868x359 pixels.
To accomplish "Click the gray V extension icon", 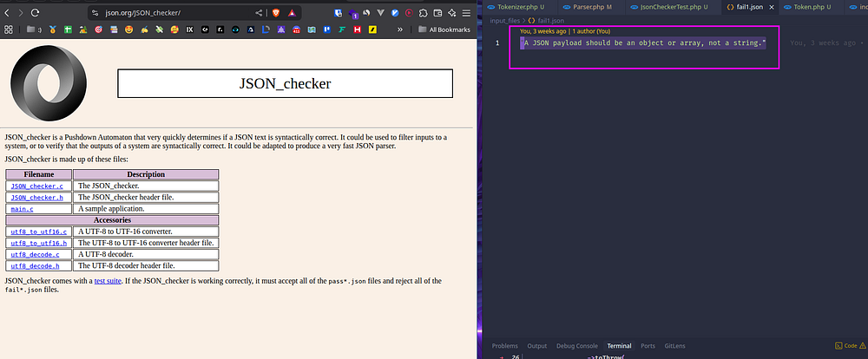I will coord(380,12).
